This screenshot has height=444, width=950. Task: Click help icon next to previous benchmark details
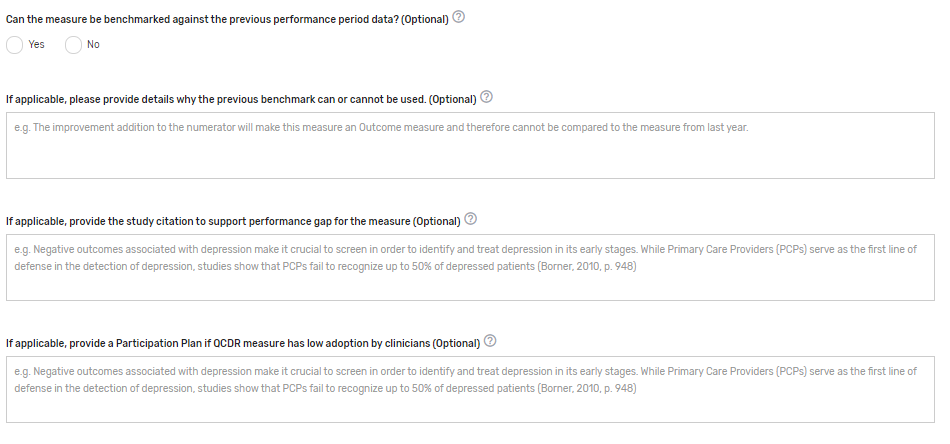[x=487, y=98]
